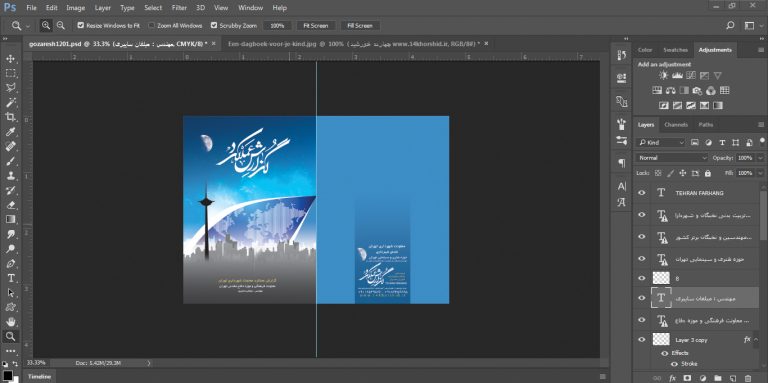The width and height of the screenshot is (768, 383).
Task: Open Zoom tool preset picker arrow
Action: 27,25
